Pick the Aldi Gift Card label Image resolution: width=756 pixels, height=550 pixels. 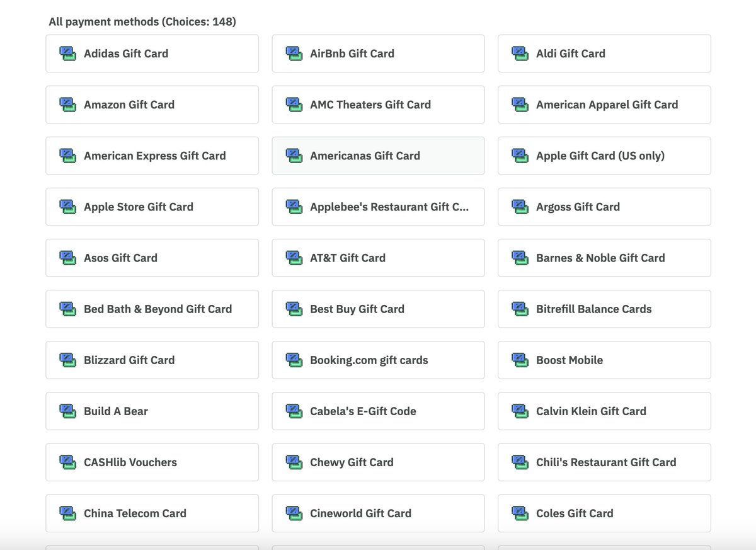click(571, 54)
